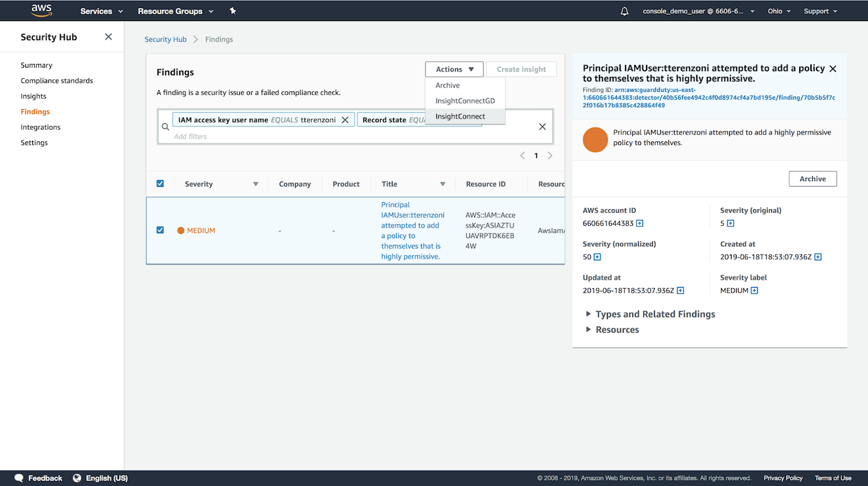Select InsightConnect from Actions menu
868x486 pixels.
coord(460,117)
